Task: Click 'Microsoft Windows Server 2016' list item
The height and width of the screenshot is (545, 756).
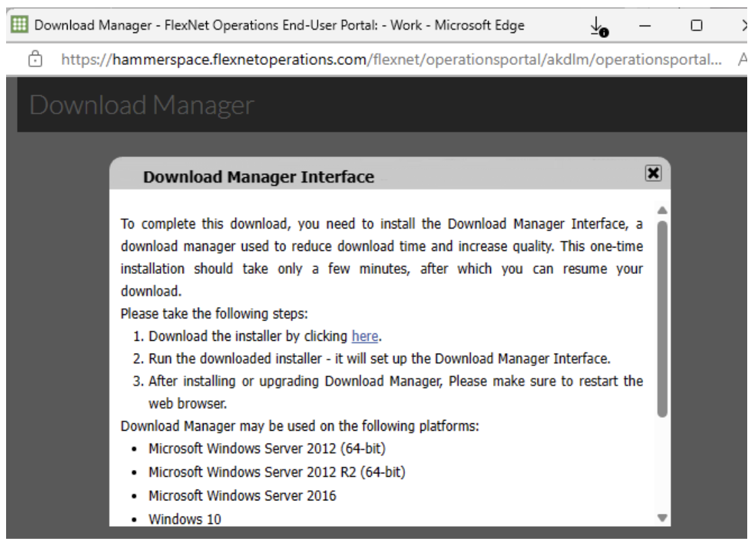Action: (x=242, y=496)
